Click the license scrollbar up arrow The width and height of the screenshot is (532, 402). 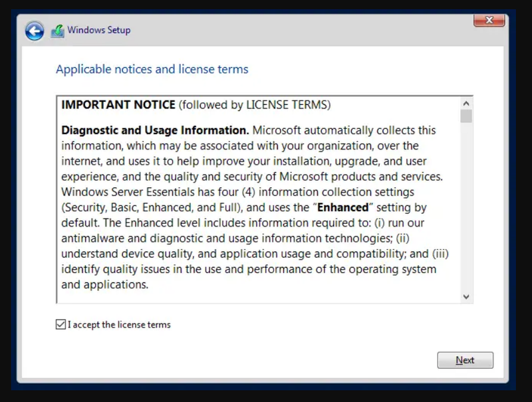(466, 104)
